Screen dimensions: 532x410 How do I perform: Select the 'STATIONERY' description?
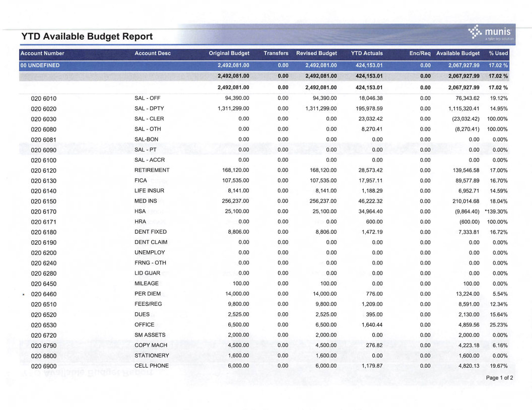pyautogui.click(x=152, y=356)
